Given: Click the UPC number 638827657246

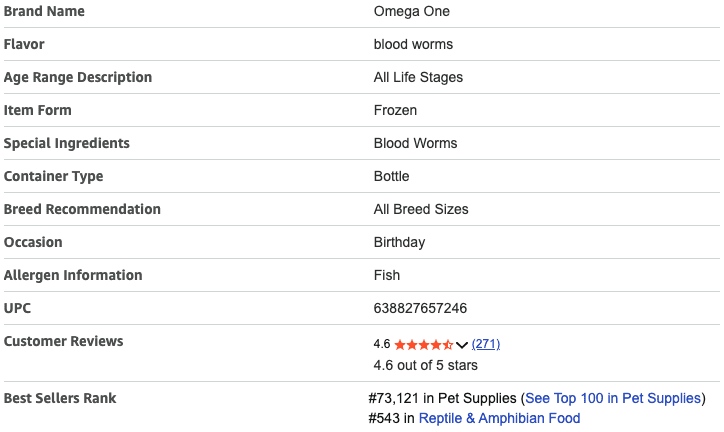Looking at the screenshot, I should click(x=420, y=308).
